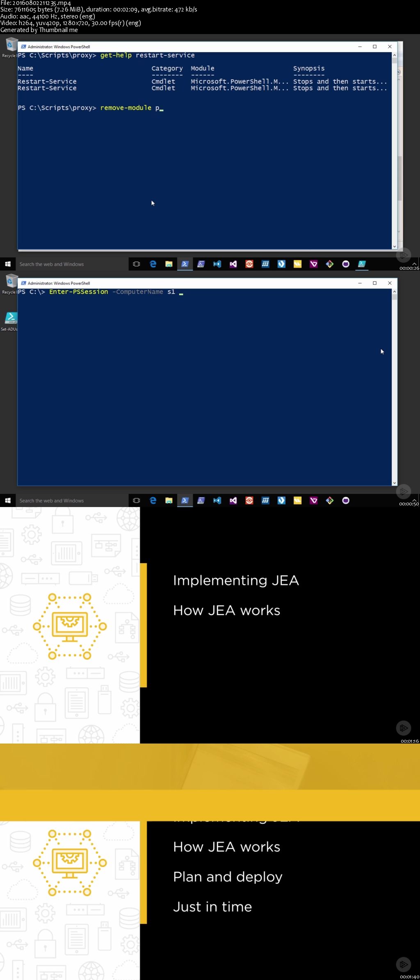Open red circular app in first frame taskbar
Screen dimensions: 420x980
(249, 264)
